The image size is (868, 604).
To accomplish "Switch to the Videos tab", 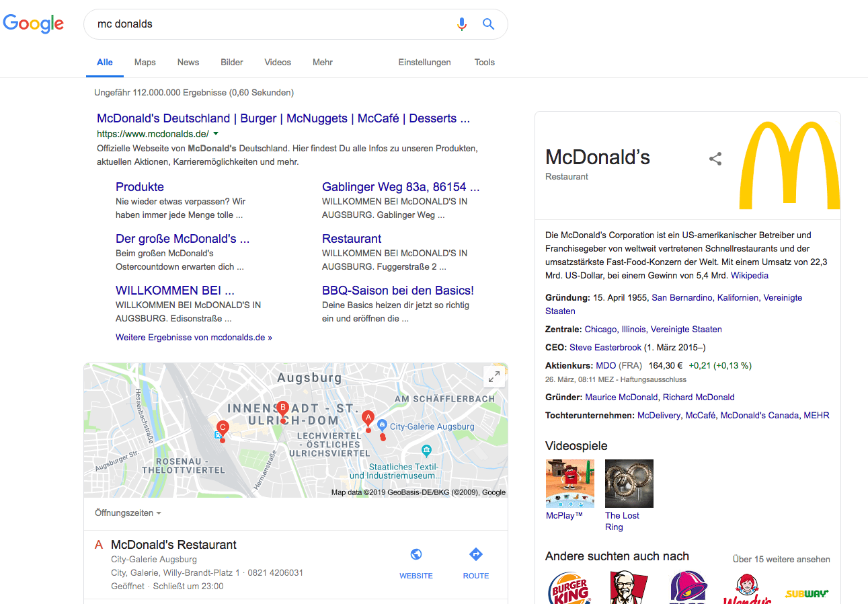I will pos(278,63).
